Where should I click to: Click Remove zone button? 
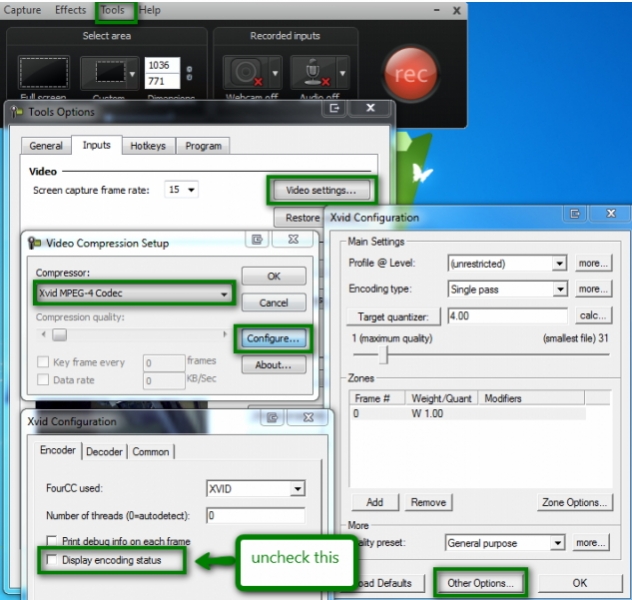coord(428,502)
